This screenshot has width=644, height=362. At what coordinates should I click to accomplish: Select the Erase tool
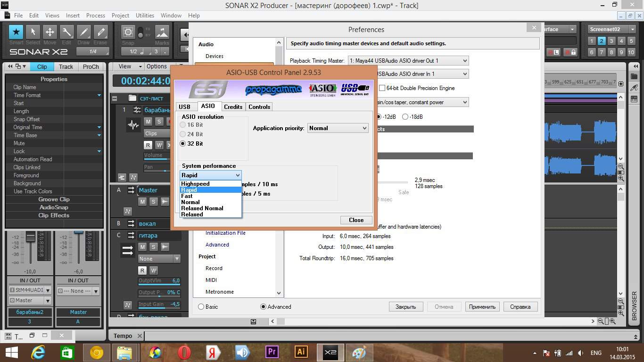tap(100, 33)
